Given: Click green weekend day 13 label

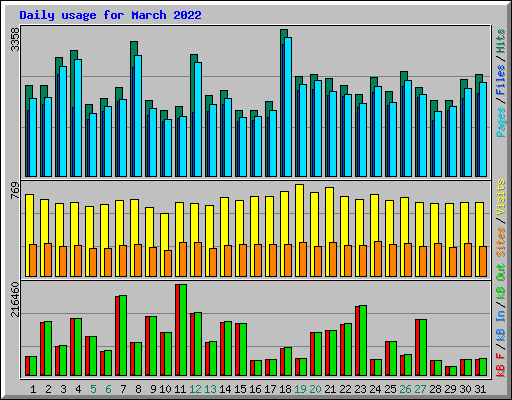Looking at the screenshot, I should pos(210,389).
